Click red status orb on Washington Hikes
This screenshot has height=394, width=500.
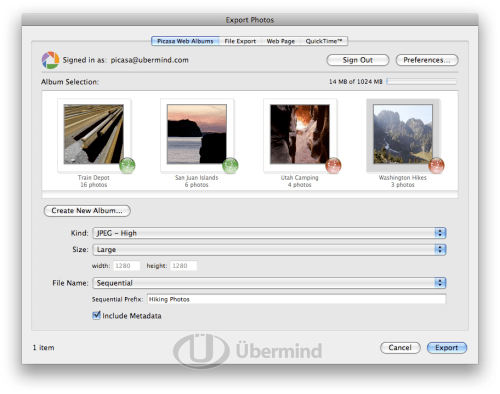coord(436,166)
